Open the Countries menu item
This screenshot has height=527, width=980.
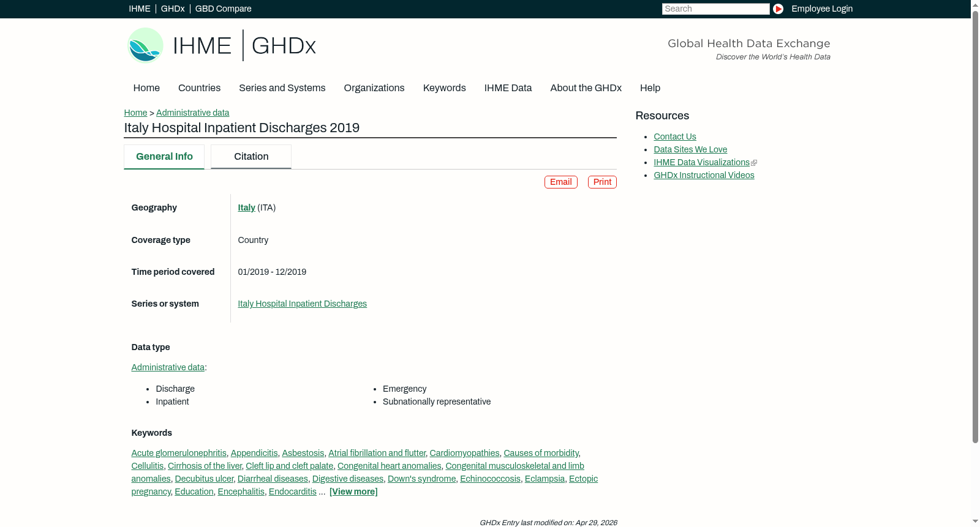click(x=199, y=88)
